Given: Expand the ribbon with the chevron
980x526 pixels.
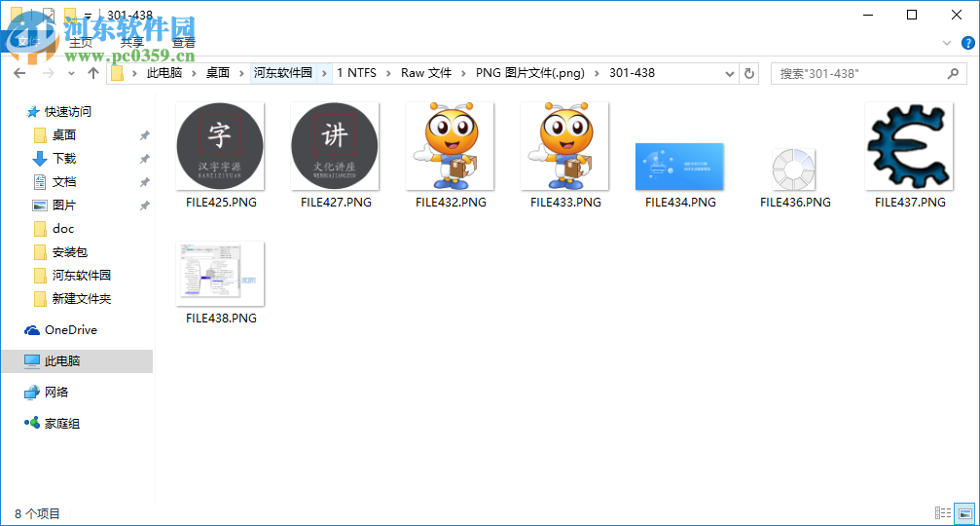Looking at the screenshot, I should click(x=947, y=43).
